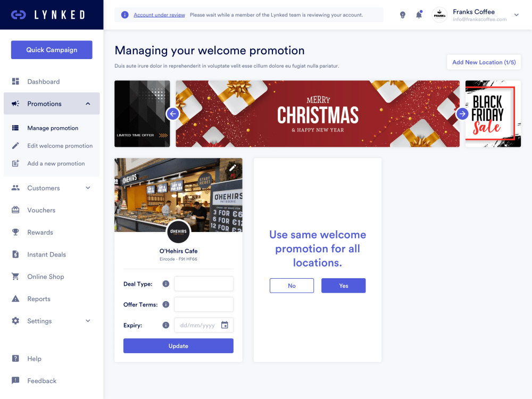Click the Quick Campaign button
The height and width of the screenshot is (399, 532).
tap(52, 50)
